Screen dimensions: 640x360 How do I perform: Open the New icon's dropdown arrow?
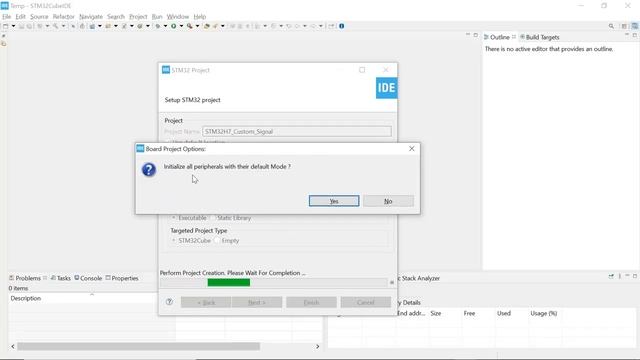tap(13, 26)
